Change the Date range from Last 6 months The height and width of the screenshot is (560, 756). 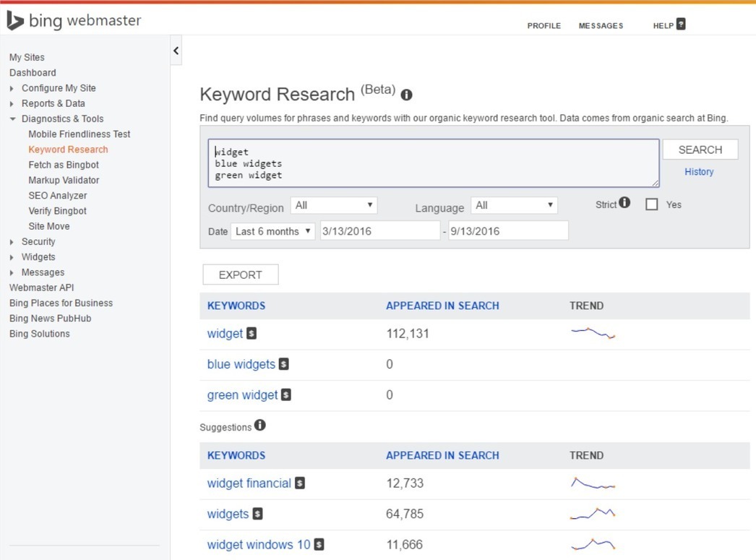(271, 231)
